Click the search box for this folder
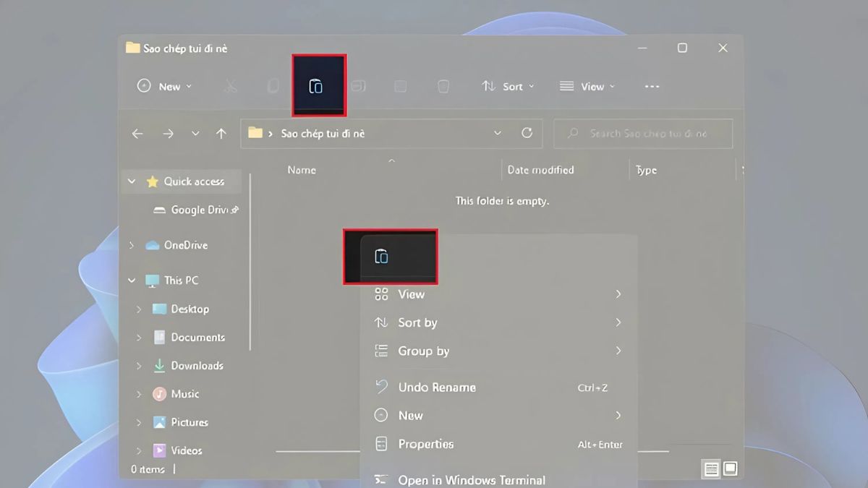The height and width of the screenshot is (488, 868). click(x=643, y=134)
